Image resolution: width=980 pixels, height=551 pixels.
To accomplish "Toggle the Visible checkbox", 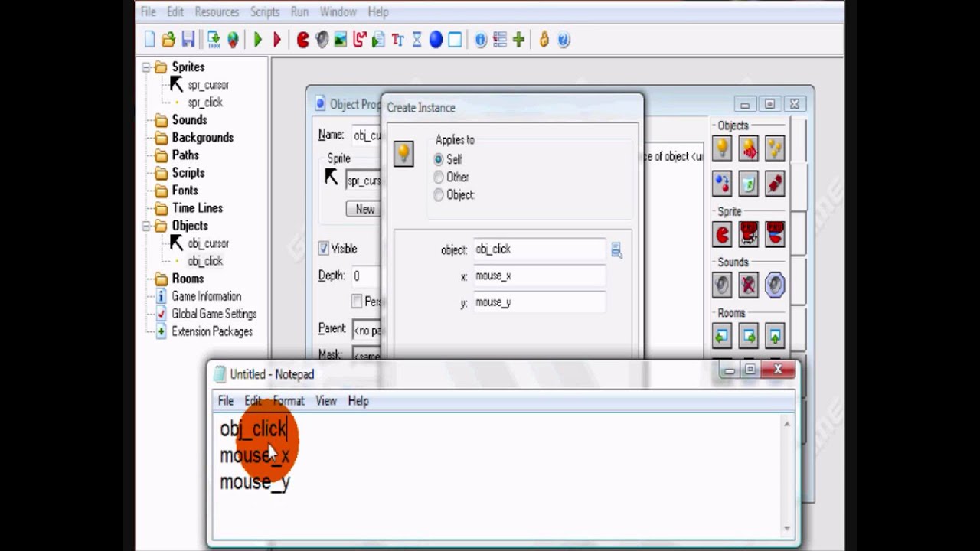I will coord(324,249).
